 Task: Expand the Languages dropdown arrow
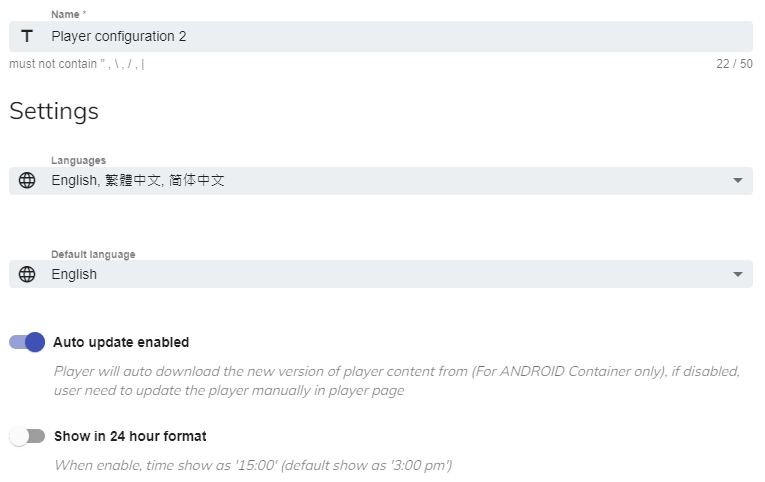coord(737,181)
